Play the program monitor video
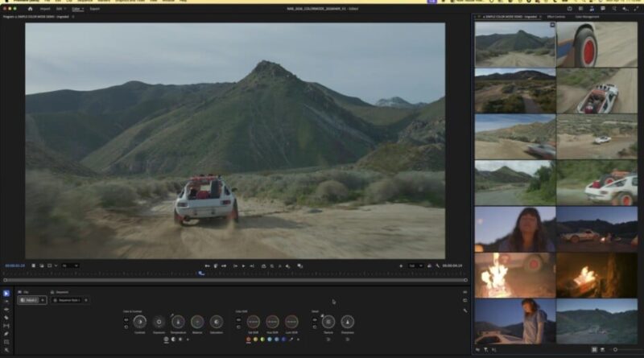 pyautogui.click(x=244, y=266)
